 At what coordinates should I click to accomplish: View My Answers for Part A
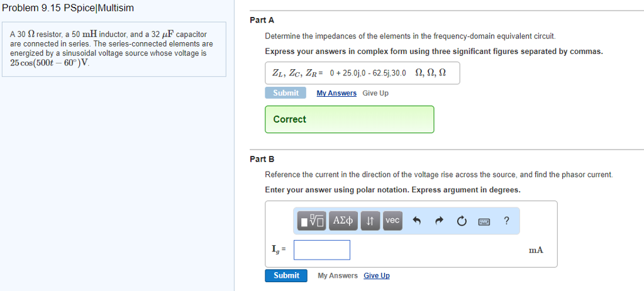[x=336, y=93]
